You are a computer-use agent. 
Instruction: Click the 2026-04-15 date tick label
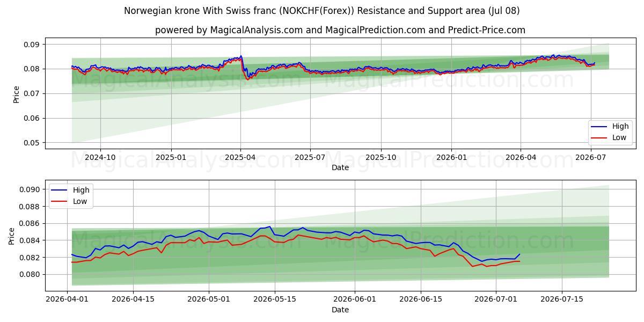tap(133, 299)
